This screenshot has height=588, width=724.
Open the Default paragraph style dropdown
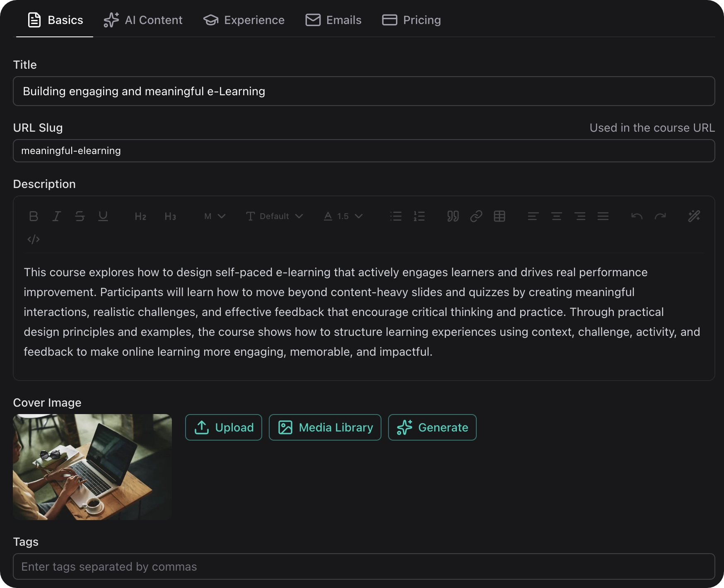tap(274, 216)
